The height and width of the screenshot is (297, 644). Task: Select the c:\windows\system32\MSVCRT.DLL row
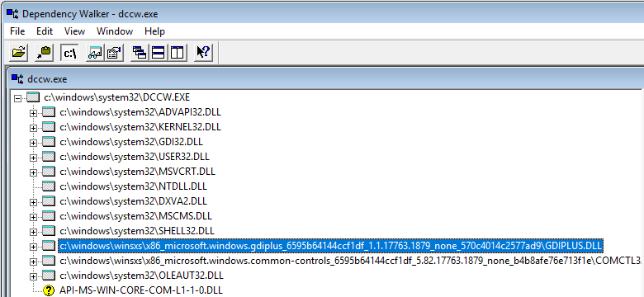(x=137, y=172)
